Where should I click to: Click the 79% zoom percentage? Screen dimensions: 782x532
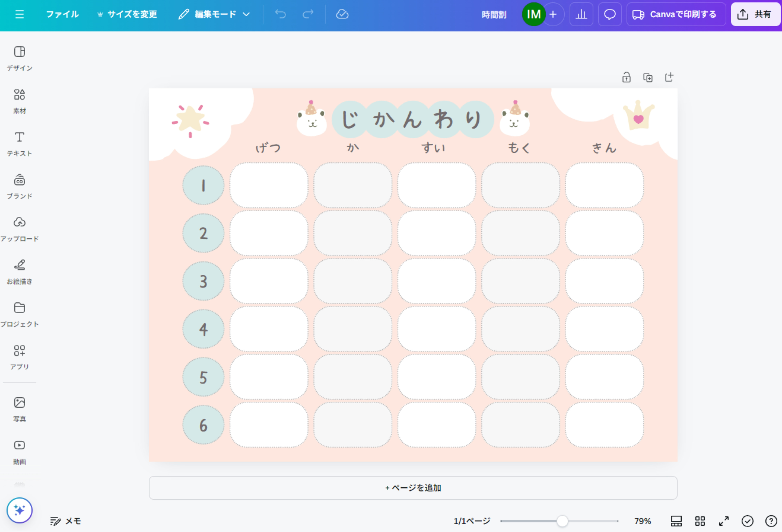click(x=643, y=521)
